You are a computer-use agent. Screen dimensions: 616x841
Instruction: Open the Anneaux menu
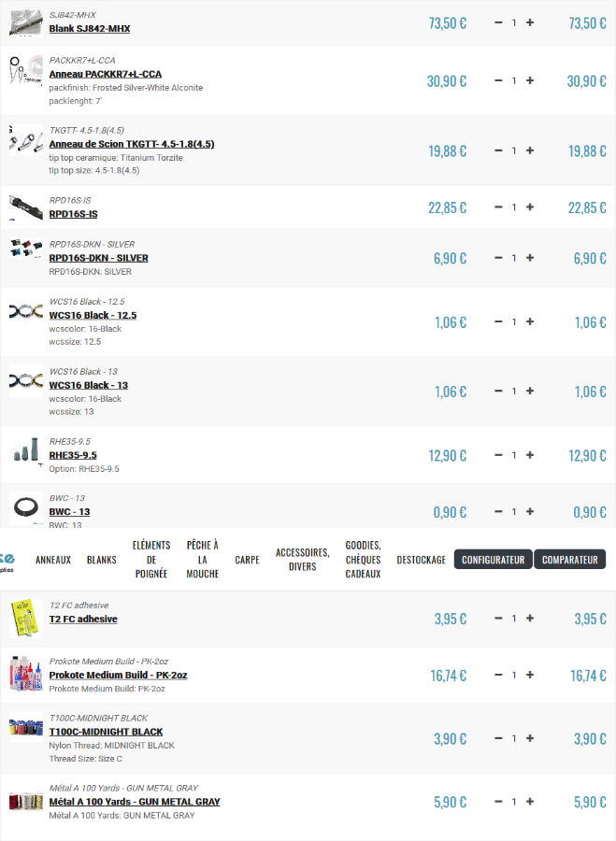click(53, 560)
